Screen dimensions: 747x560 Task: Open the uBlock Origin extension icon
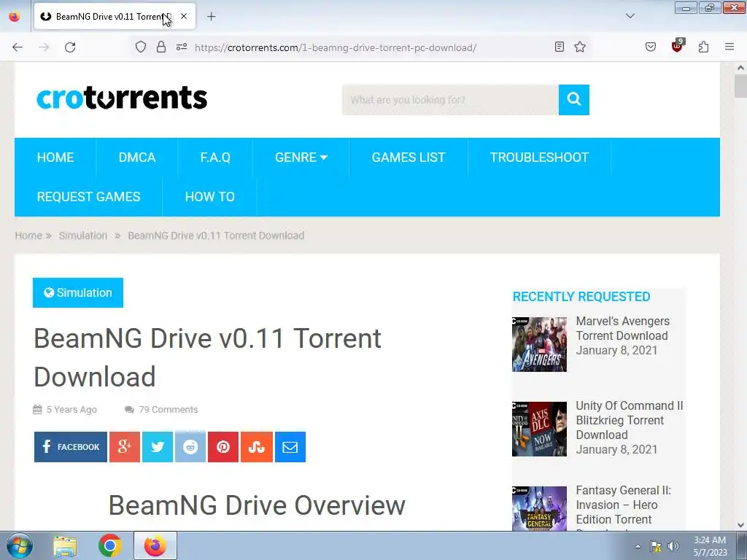coord(678,46)
